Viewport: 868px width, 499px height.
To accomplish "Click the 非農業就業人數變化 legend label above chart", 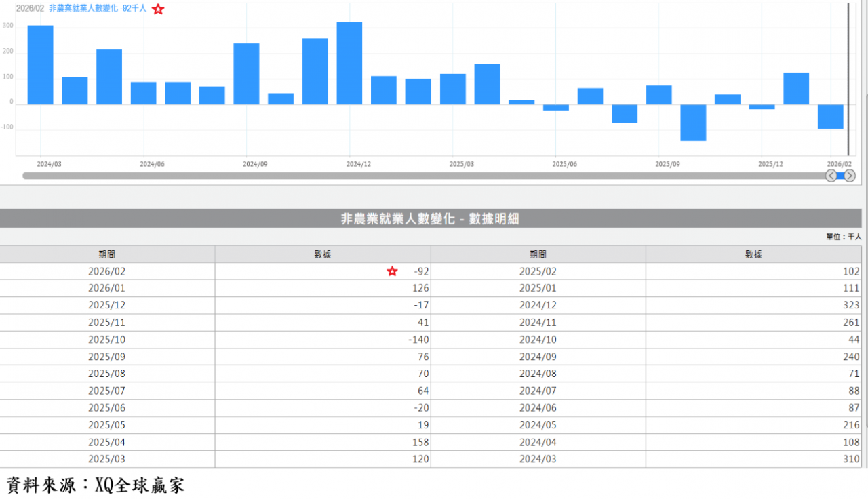I will (x=98, y=9).
